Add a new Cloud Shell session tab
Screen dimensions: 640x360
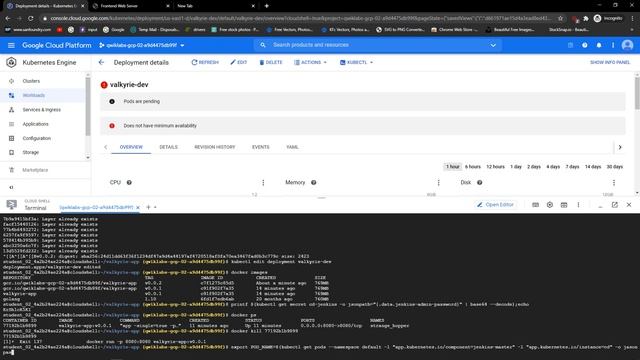coord(148,207)
